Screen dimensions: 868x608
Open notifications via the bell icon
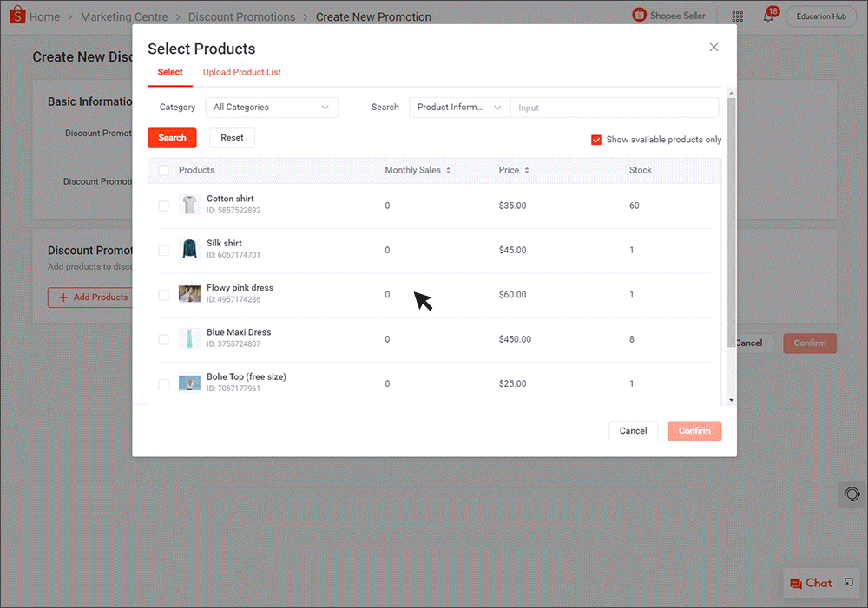coord(768,16)
